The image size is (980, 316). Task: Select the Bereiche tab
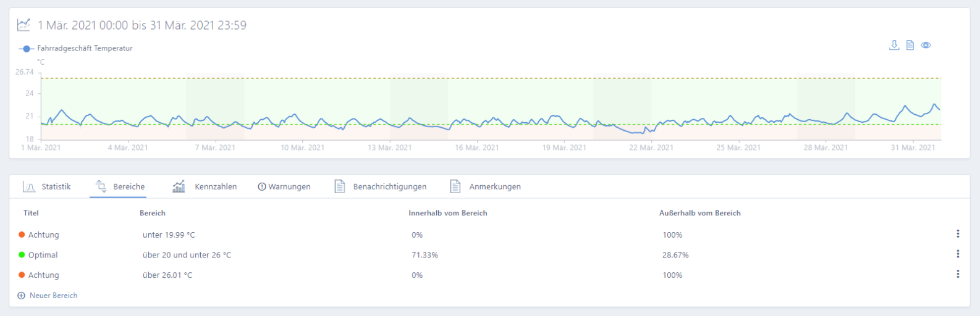click(x=120, y=186)
